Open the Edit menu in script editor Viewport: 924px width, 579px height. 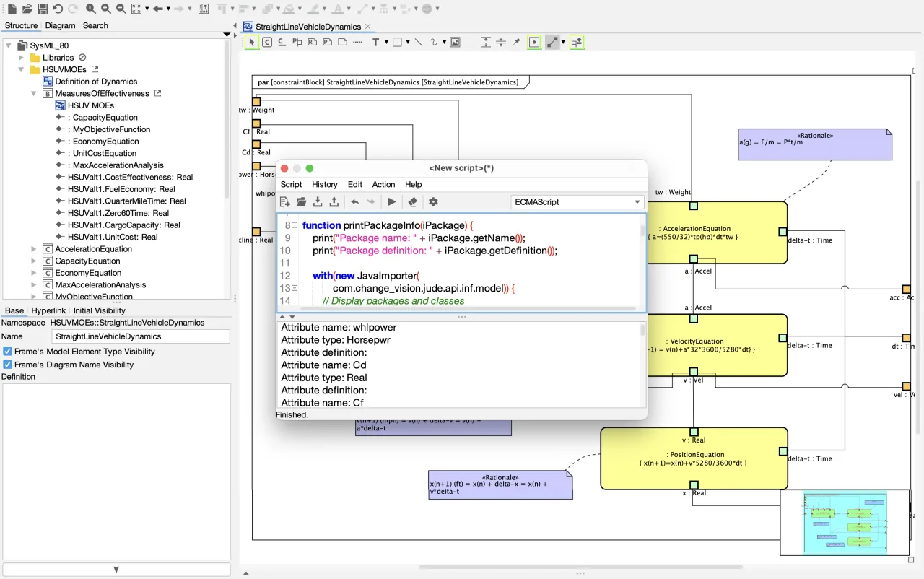[x=355, y=184]
